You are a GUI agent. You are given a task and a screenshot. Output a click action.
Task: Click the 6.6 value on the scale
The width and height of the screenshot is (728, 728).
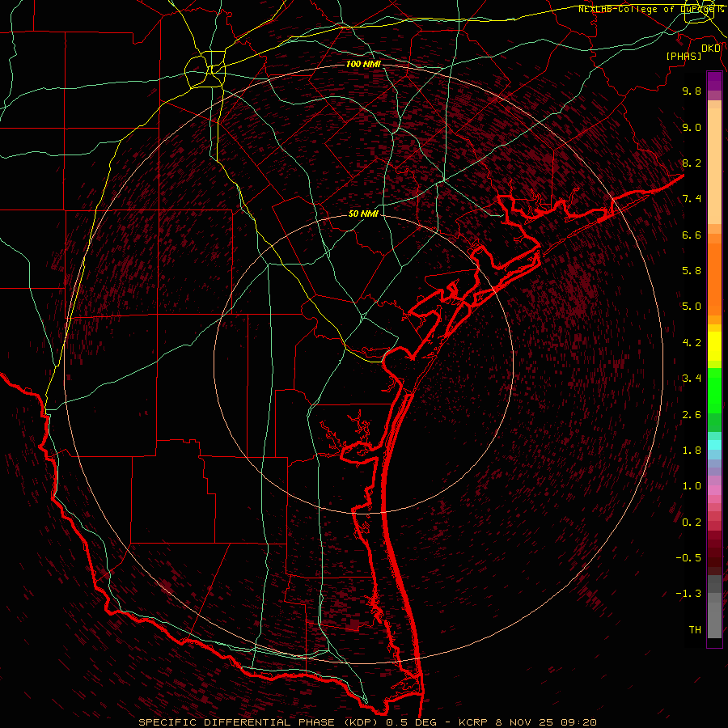692,235
